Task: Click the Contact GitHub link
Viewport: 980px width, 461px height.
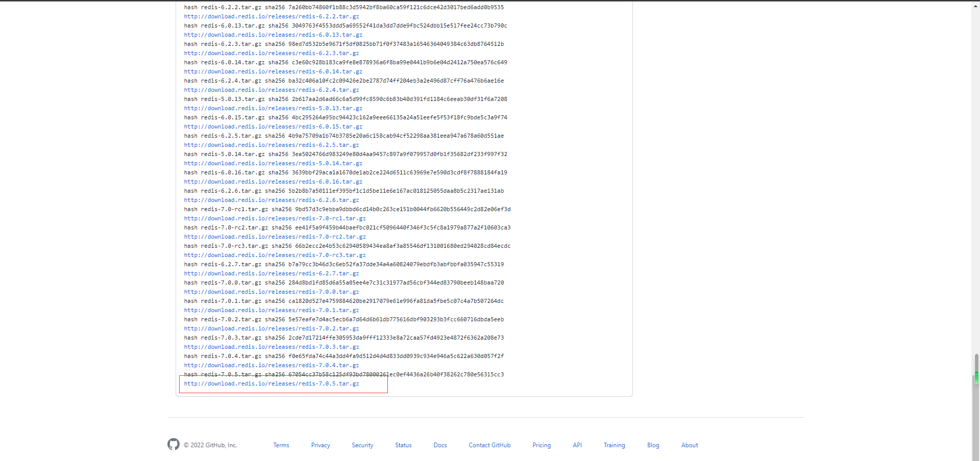Action: coord(489,445)
